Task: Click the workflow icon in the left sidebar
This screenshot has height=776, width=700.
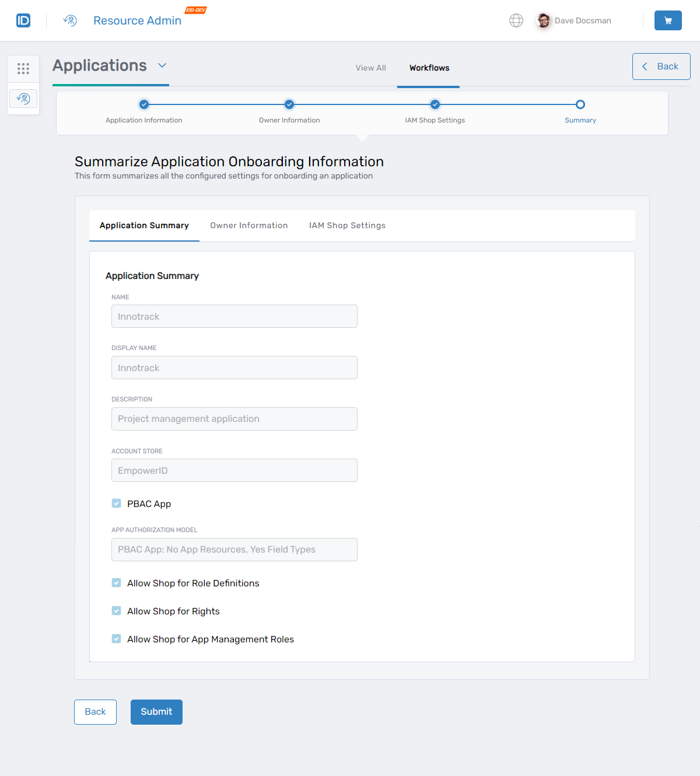Action: pos(23,98)
